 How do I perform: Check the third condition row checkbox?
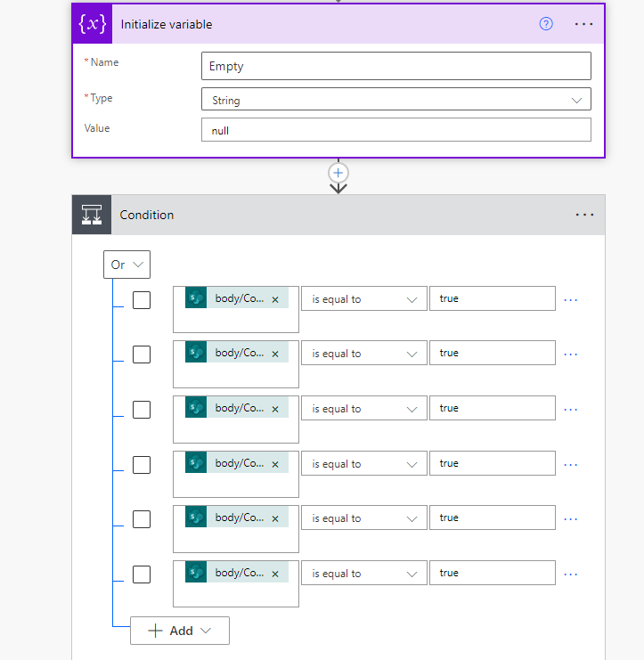(142, 410)
